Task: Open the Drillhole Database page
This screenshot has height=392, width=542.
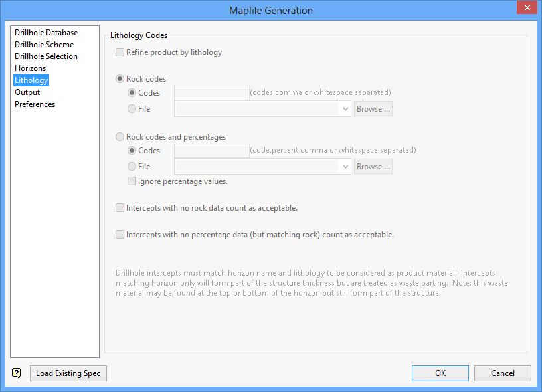Action: 46,33
